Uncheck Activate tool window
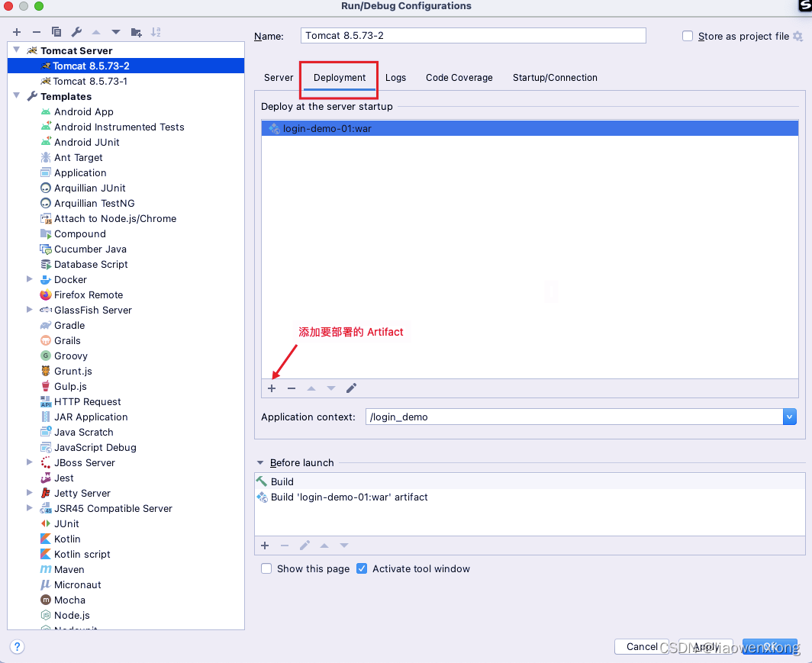Image resolution: width=812 pixels, height=663 pixels. click(362, 569)
